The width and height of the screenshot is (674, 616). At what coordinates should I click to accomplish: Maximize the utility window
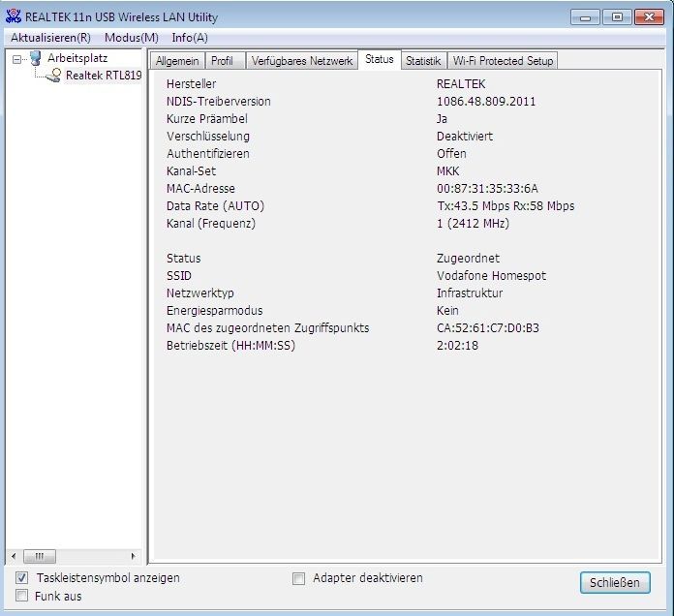pyautogui.click(x=617, y=17)
